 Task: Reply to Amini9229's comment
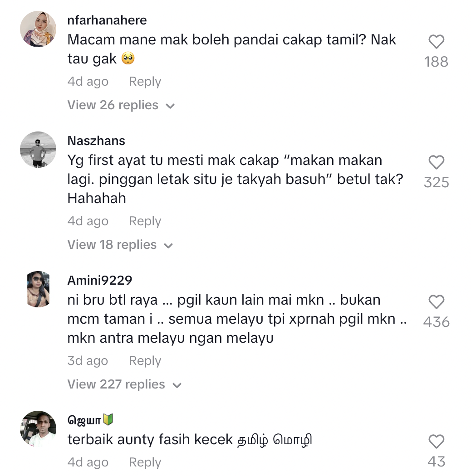coord(145,361)
